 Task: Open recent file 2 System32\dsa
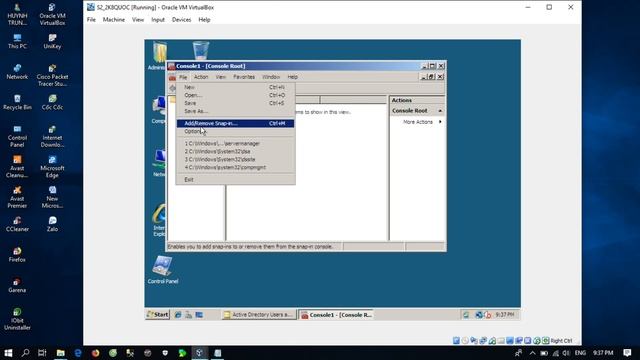tap(235, 151)
